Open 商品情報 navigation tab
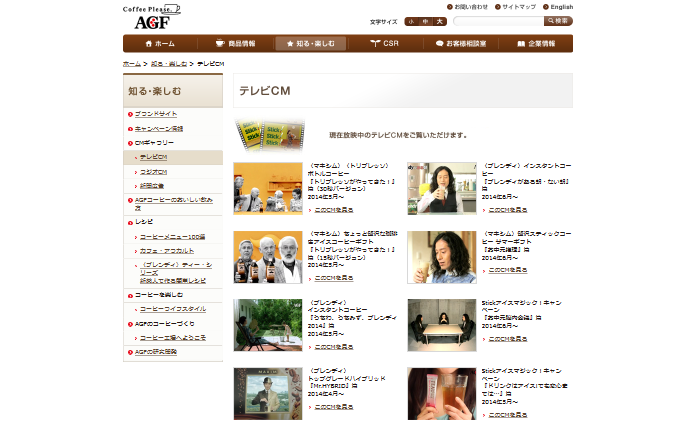 click(235, 43)
